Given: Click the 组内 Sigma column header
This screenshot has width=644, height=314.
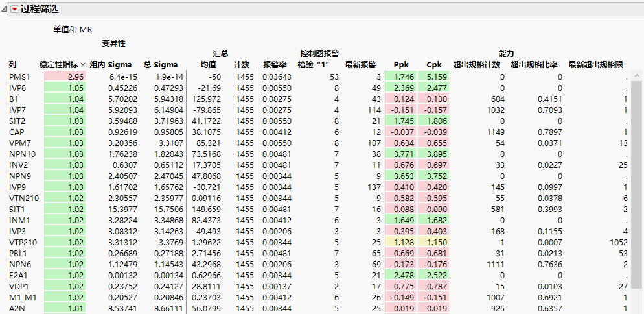Looking at the screenshot, I should tap(111, 65).
